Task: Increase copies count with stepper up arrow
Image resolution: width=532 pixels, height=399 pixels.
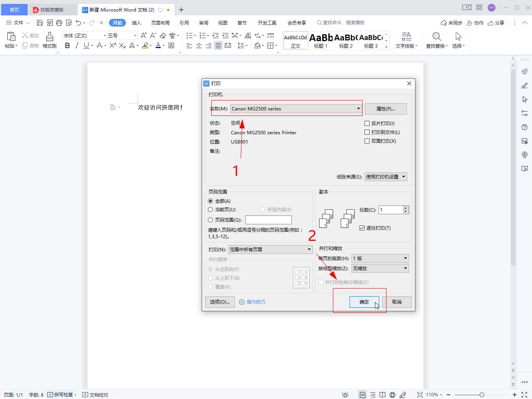Action: (405, 208)
